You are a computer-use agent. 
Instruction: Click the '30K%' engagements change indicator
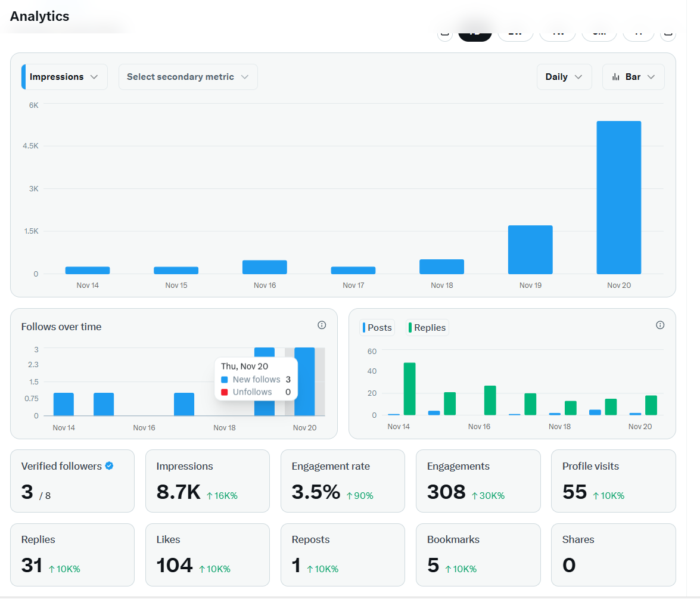pyautogui.click(x=488, y=495)
